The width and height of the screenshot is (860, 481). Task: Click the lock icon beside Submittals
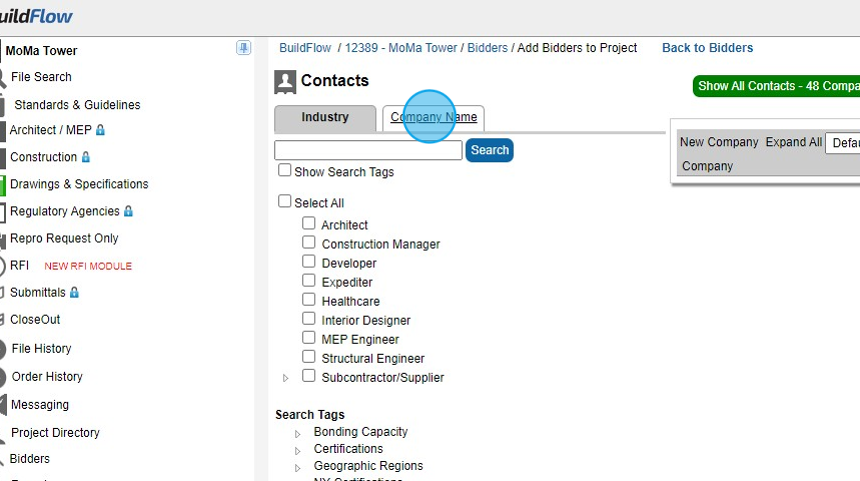pyautogui.click(x=75, y=292)
